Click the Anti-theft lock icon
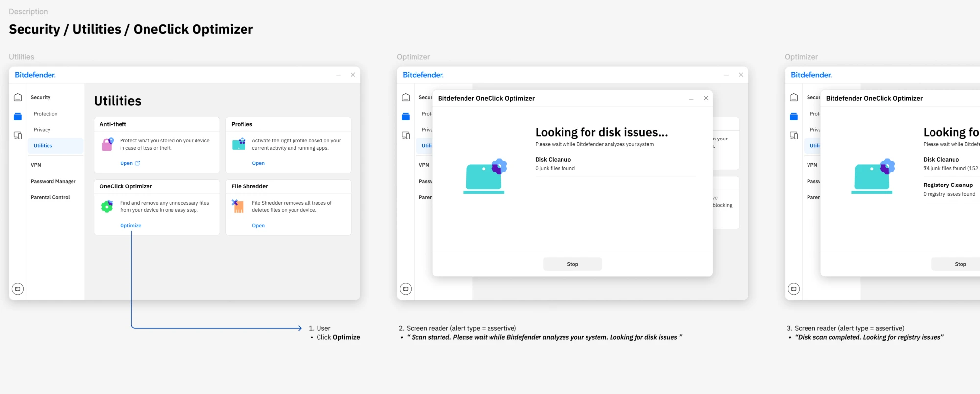980x394 pixels. 107,144
